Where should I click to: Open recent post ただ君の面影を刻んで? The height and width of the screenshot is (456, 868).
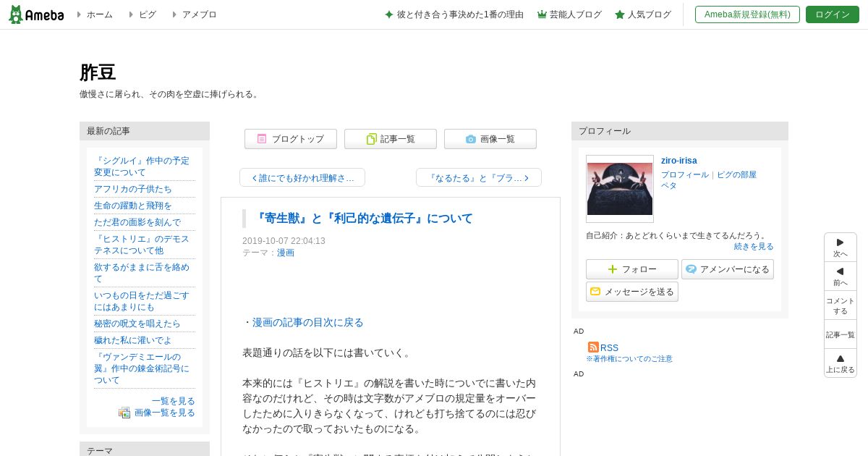click(x=137, y=222)
